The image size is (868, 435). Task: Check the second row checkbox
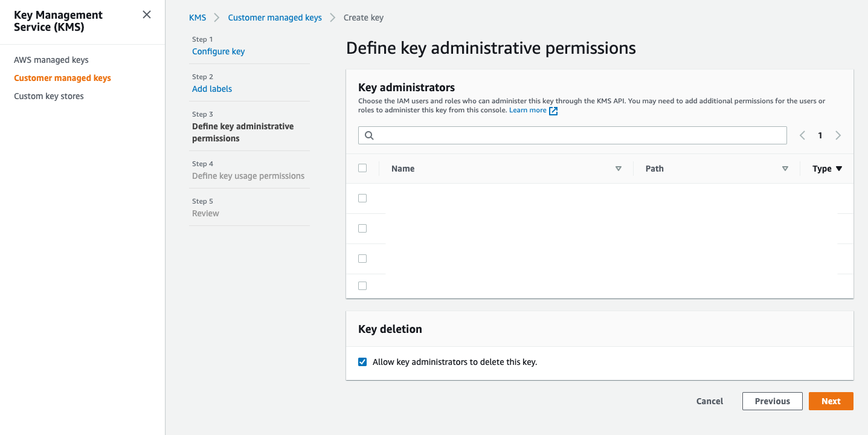tap(362, 228)
